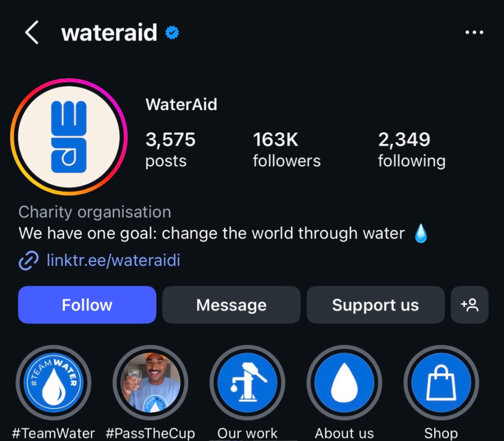
Task: Open the 2,349 following list
Action: coord(411,149)
